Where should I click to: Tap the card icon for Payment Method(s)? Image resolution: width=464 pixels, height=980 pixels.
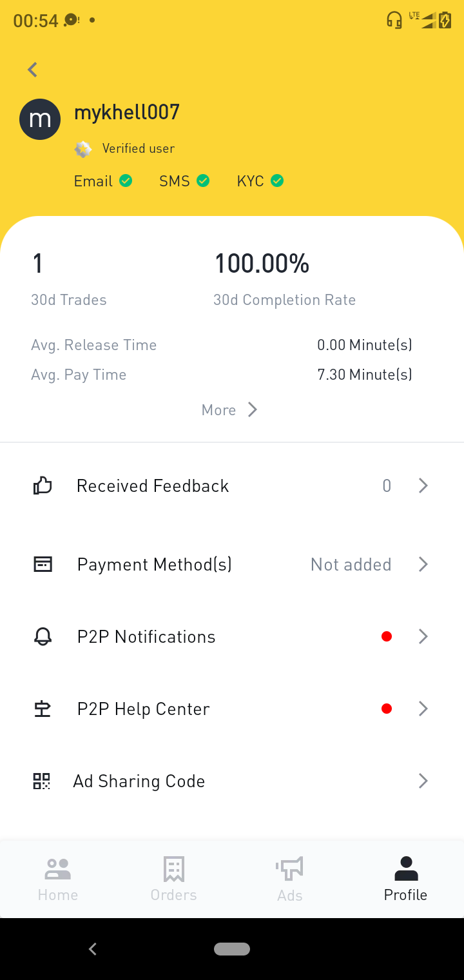point(43,564)
